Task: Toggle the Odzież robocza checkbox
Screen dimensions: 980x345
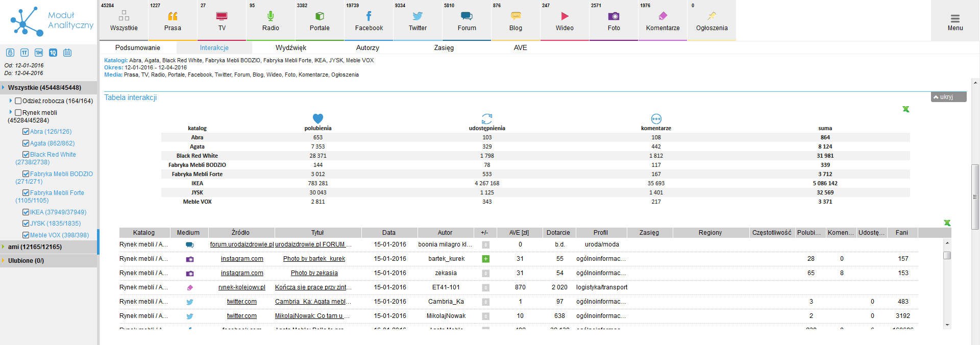Action: coord(18,101)
